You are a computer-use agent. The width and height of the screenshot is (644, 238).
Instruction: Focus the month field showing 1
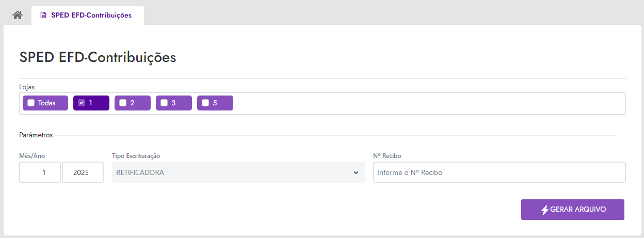coord(40,172)
